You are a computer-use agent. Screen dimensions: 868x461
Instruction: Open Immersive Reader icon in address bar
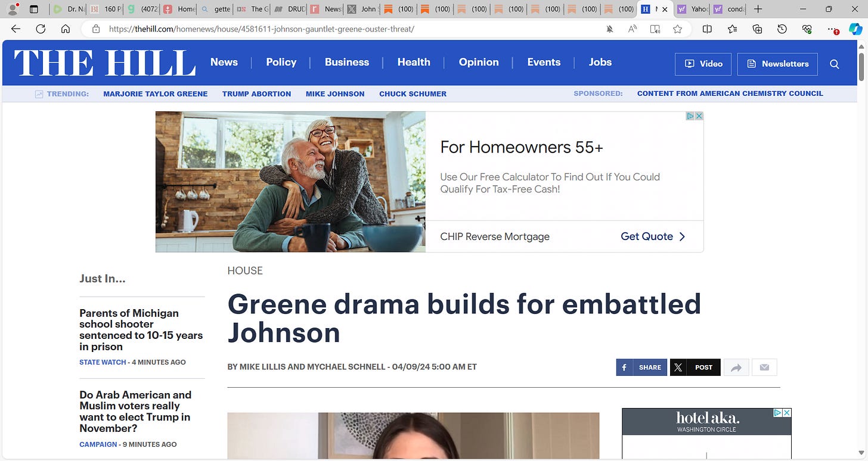[655, 29]
